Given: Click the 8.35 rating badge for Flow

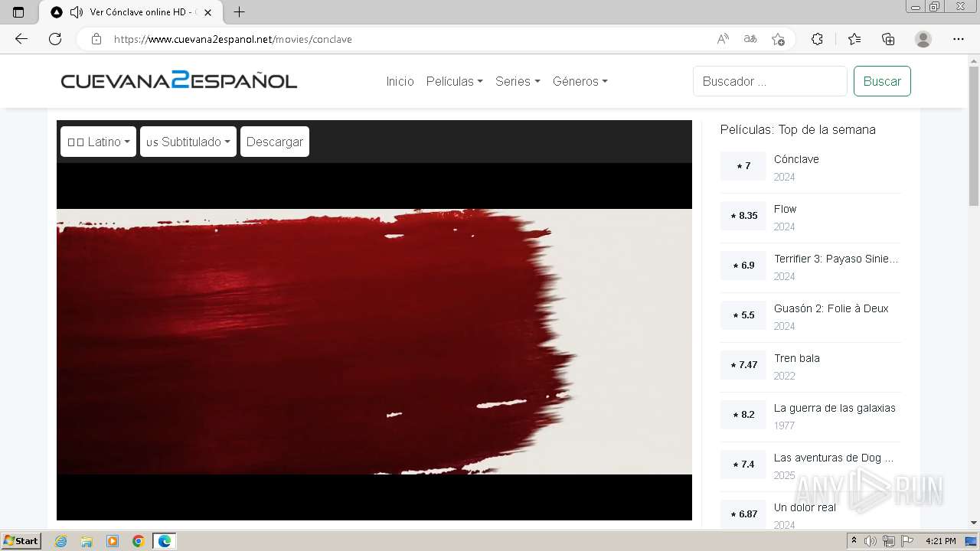Looking at the screenshot, I should [x=743, y=216].
